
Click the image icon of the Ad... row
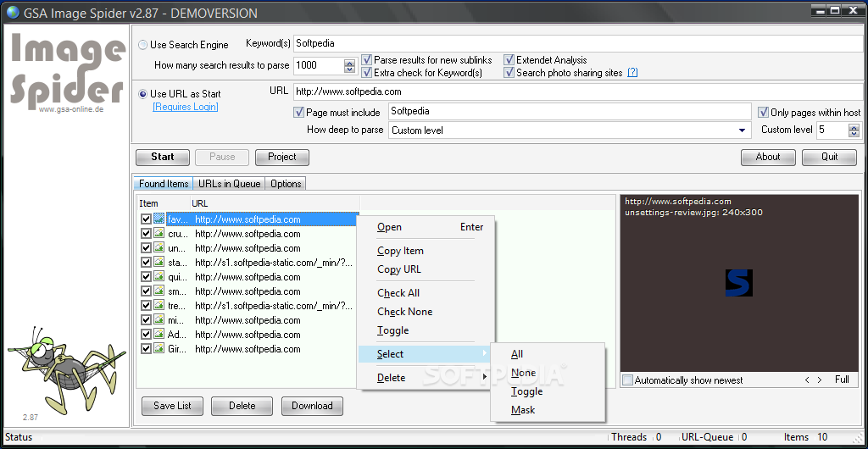tap(159, 334)
